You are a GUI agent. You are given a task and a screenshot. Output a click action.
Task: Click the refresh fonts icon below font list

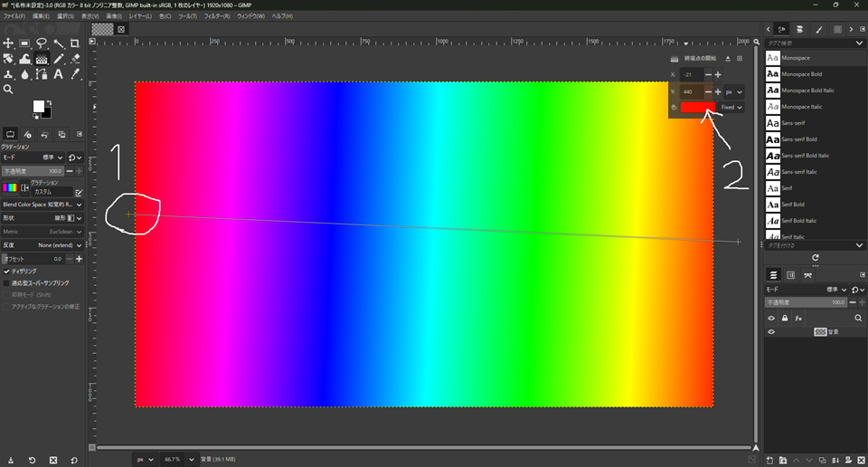click(815, 258)
